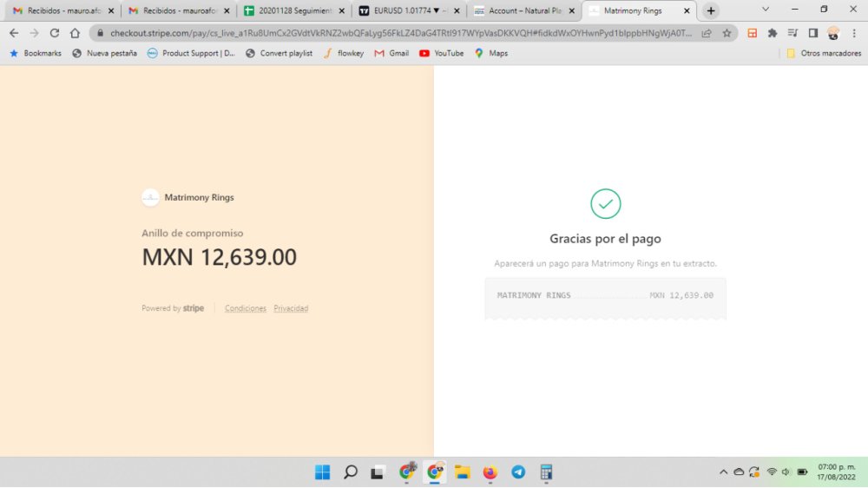
Task: Open Calculator from the taskbar
Action: [547, 472]
